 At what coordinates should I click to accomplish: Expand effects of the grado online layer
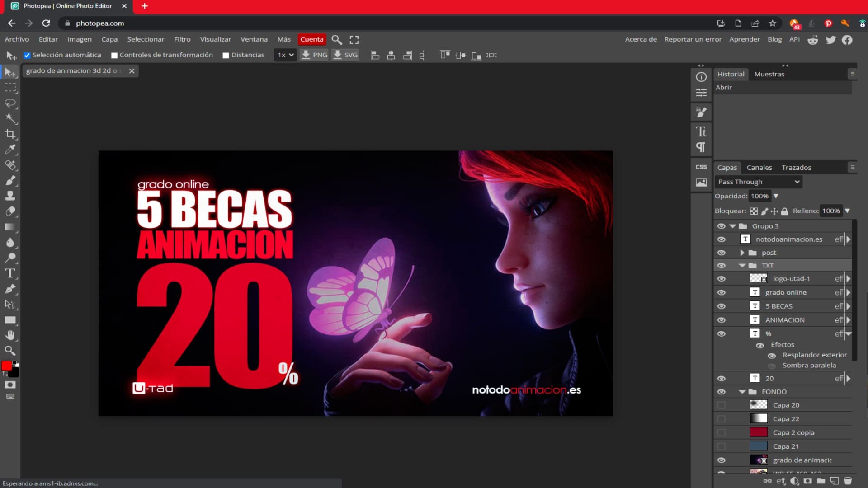click(x=849, y=292)
